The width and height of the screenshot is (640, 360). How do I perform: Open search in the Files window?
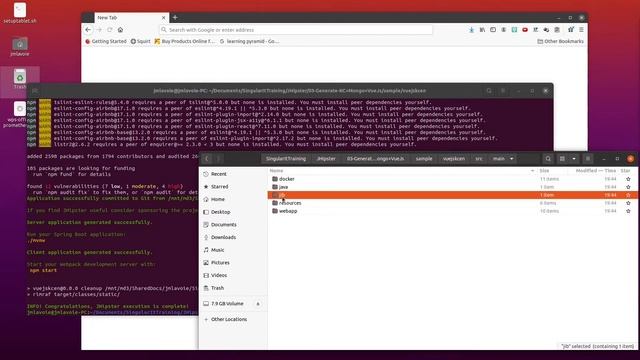click(548, 159)
